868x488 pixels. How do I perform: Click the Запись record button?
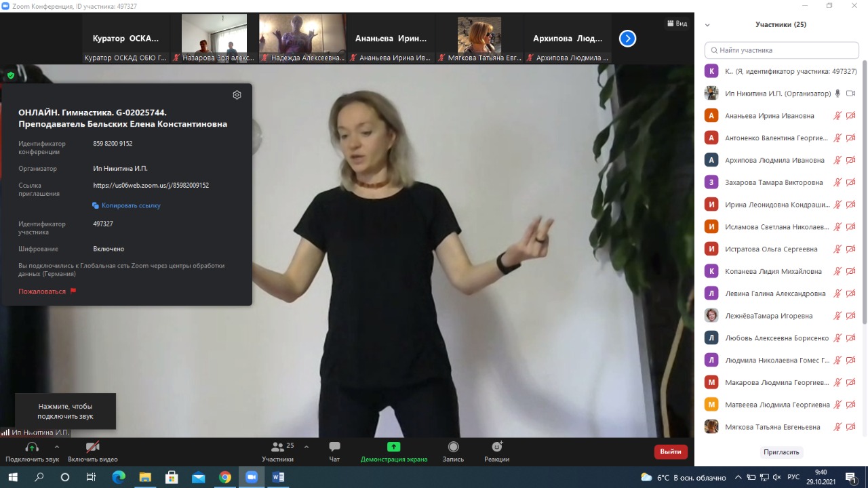[x=453, y=451]
